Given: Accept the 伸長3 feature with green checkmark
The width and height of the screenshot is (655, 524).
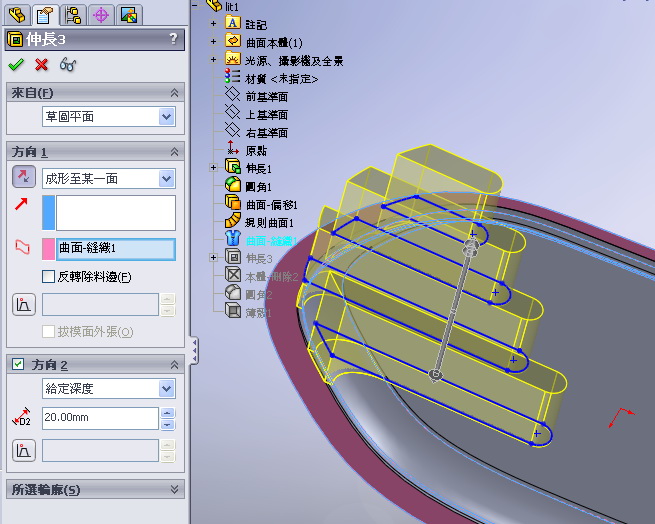Looking at the screenshot, I should coord(16,65).
